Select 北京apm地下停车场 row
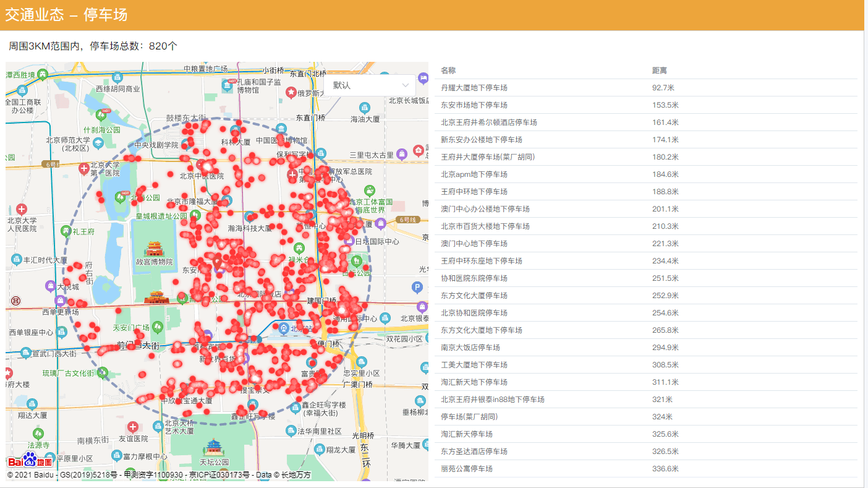Viewport: 868px width, 488px height. click(645, 174)
